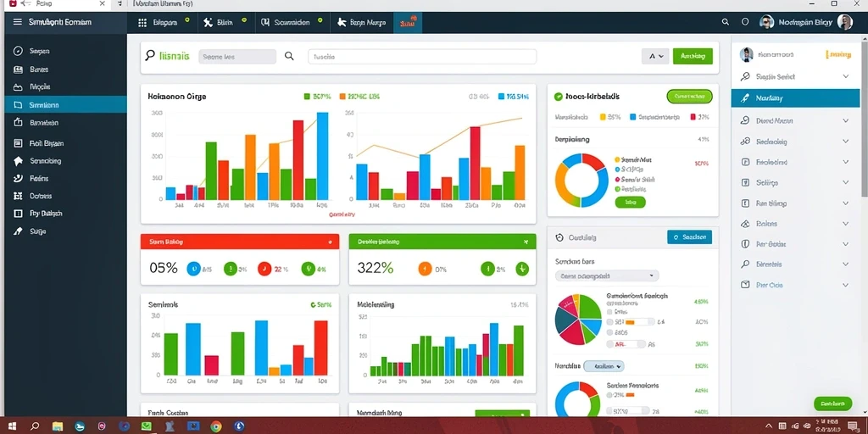Click the magnifier icon between the two search fields

point(289,56)
